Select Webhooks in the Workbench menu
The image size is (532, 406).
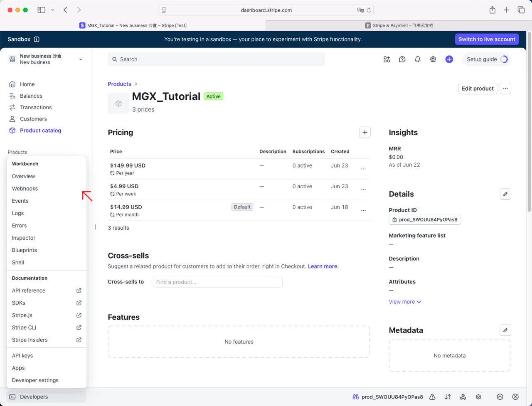click(47, 189)
